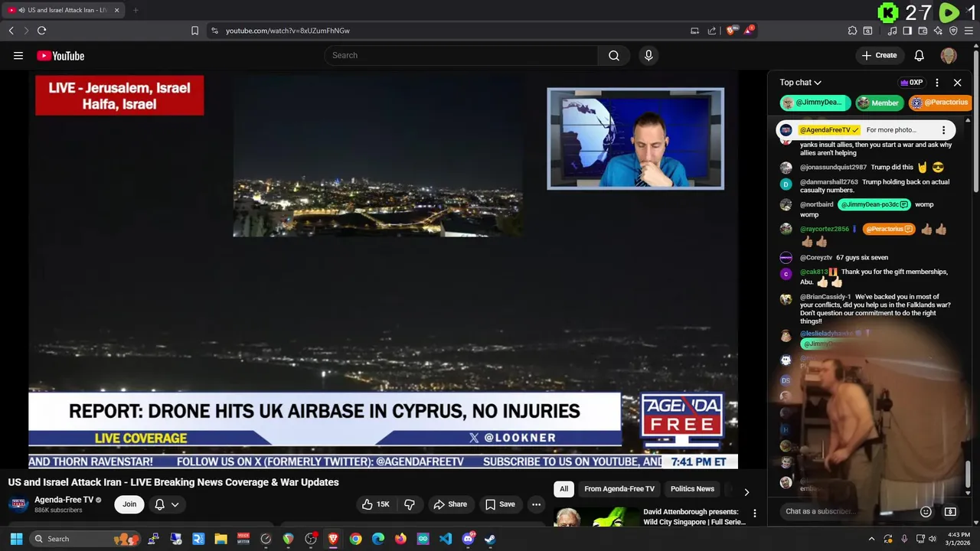Open a new browser tab
The width and height of the screenshot is (980, 551).
pyautogui.click(x=136, y=10)
